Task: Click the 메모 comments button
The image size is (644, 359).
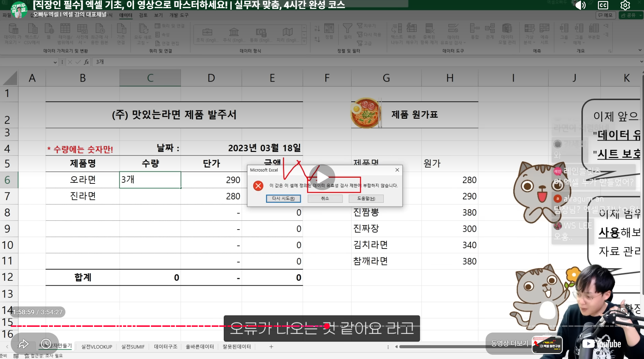Action: click(606, 15)
